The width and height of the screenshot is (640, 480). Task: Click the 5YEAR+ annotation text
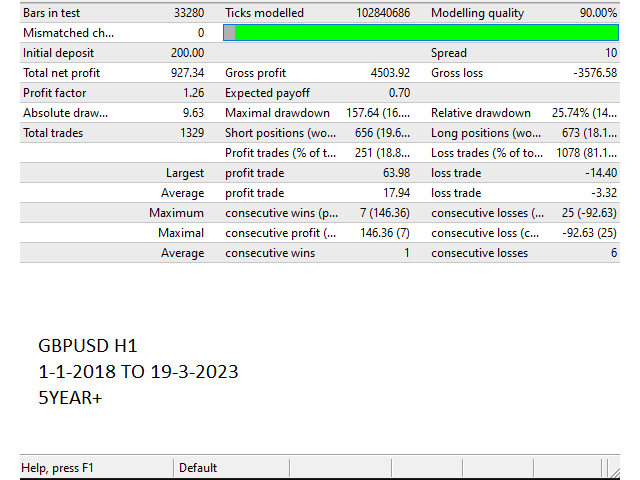pyautogui.click(x=70, y=398)
